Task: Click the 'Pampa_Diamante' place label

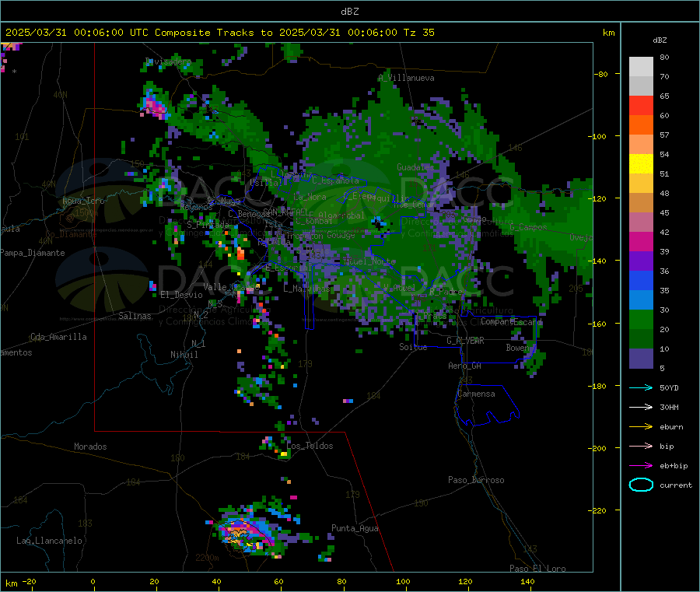Action: pyautogui.click(x=32, y=253)
